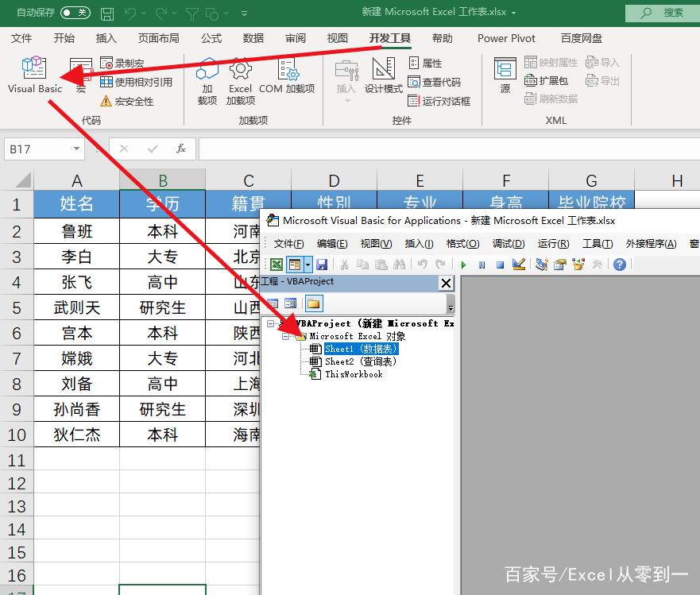Screen dimensions: 700x595
Task: Click the 搜索 search box
Action: (x=663, y=13)
